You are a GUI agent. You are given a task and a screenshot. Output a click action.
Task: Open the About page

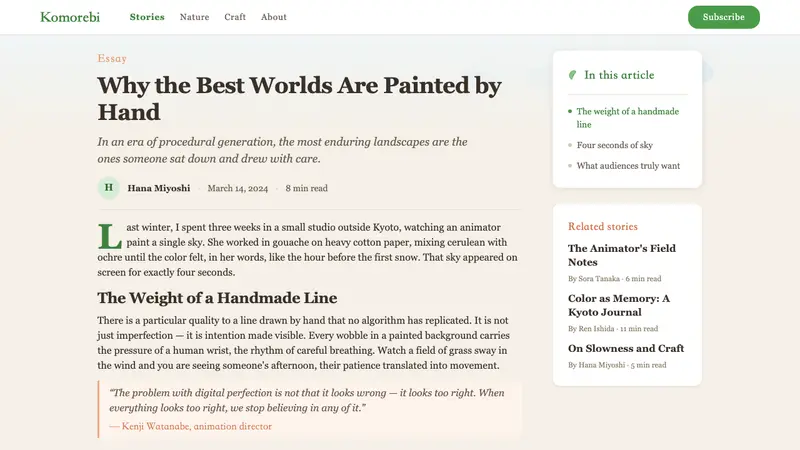(x=274, y=17)
